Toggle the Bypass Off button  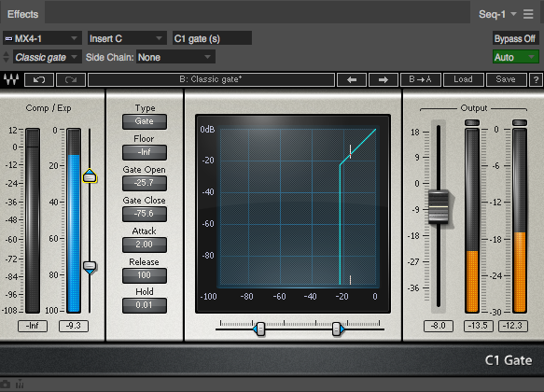[515, 38]
